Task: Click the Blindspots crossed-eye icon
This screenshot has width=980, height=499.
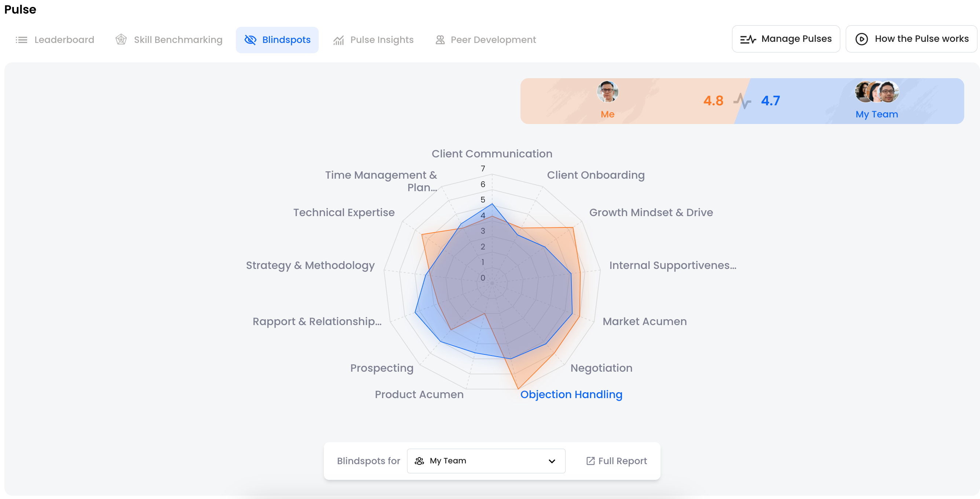Action: pyautogui.click(x=250, y=40)
